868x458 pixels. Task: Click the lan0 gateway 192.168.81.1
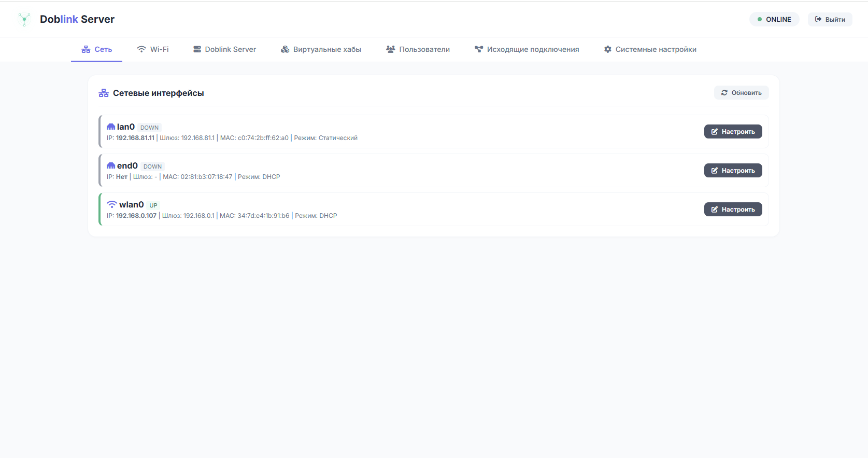coord(198,138)
